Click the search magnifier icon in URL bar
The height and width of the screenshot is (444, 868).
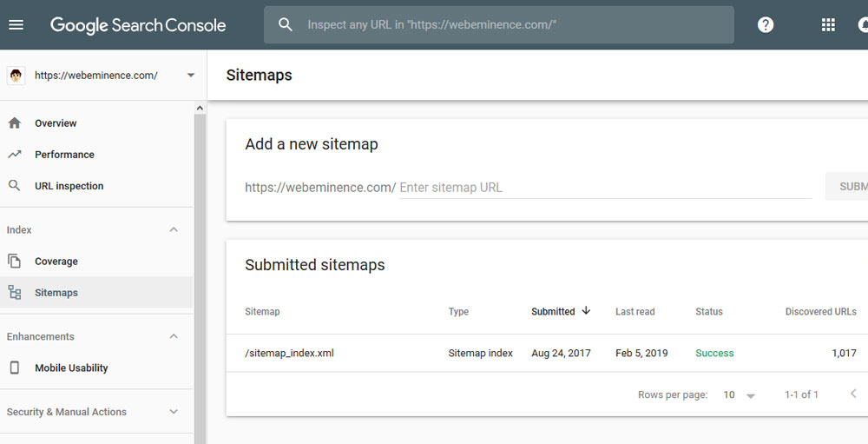pos(285,24)
